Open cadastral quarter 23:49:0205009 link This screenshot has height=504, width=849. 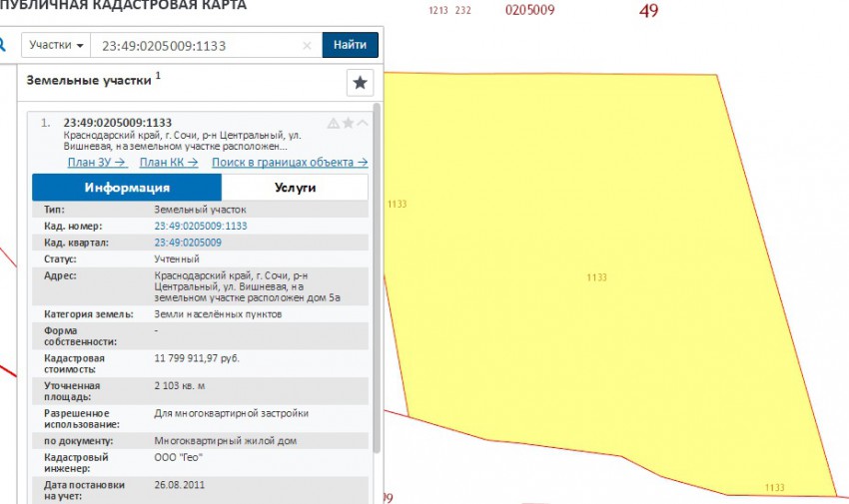(188, 243)
